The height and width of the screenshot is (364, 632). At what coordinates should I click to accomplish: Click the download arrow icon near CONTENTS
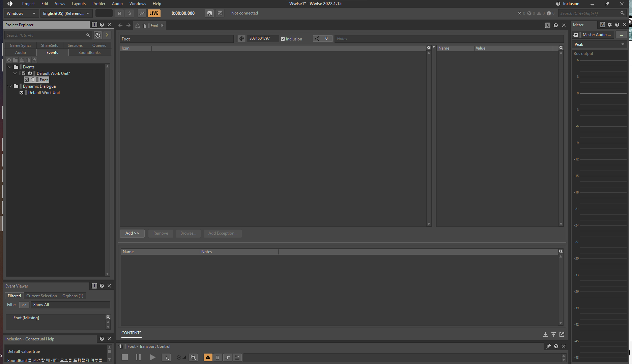tap(545, 334)
